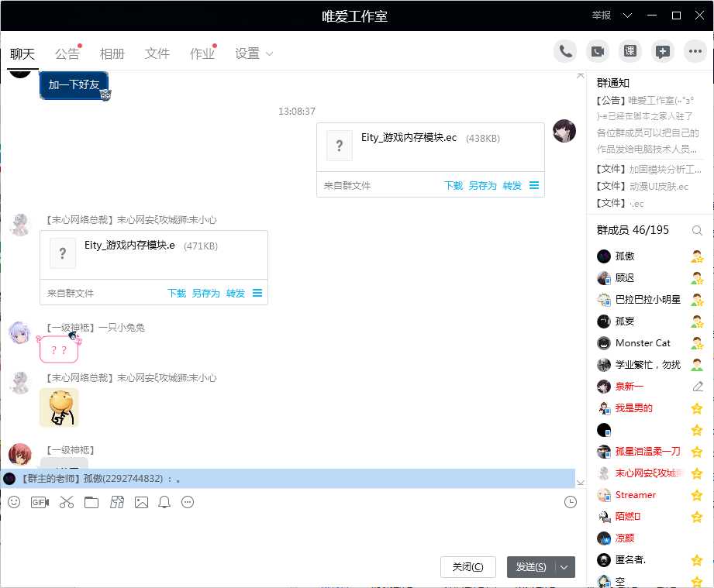Click 另存为 for the 471KB file
Screen dimensions: 714x588
(x=205, y=293)
